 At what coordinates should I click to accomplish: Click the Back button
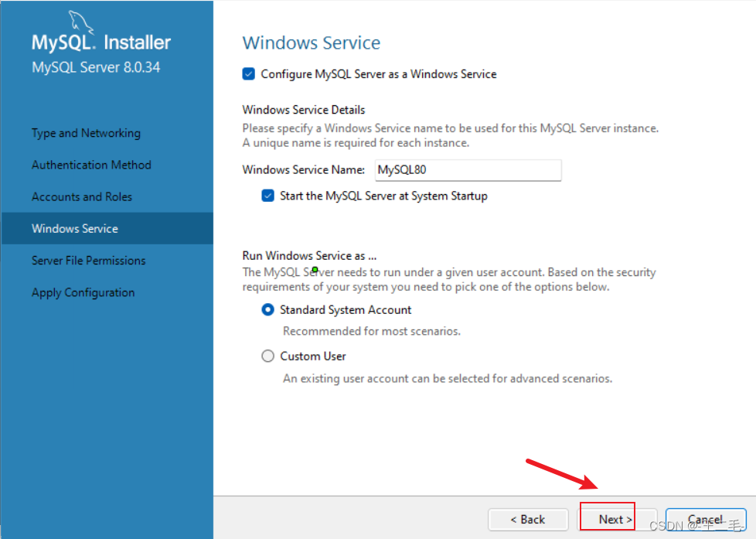click(x=528, y=519)
